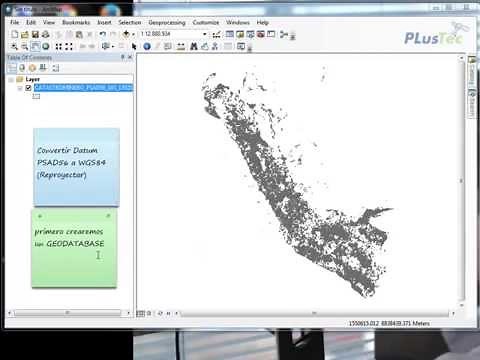This screenshot has width=480, height=360.
Task: Open the Bookmarks menu
Action: pyautogui.click(x=76, y=22)
